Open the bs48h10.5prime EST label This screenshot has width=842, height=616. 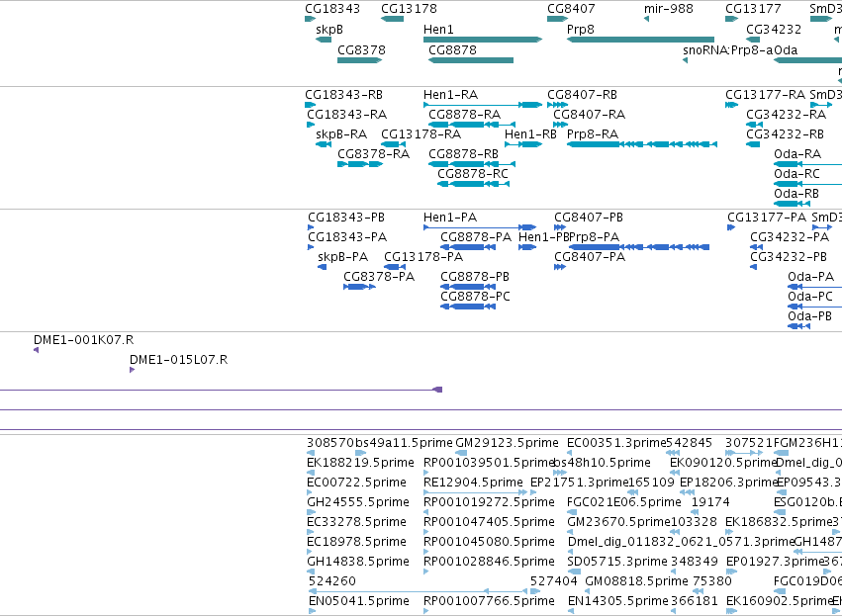(602, 463)
